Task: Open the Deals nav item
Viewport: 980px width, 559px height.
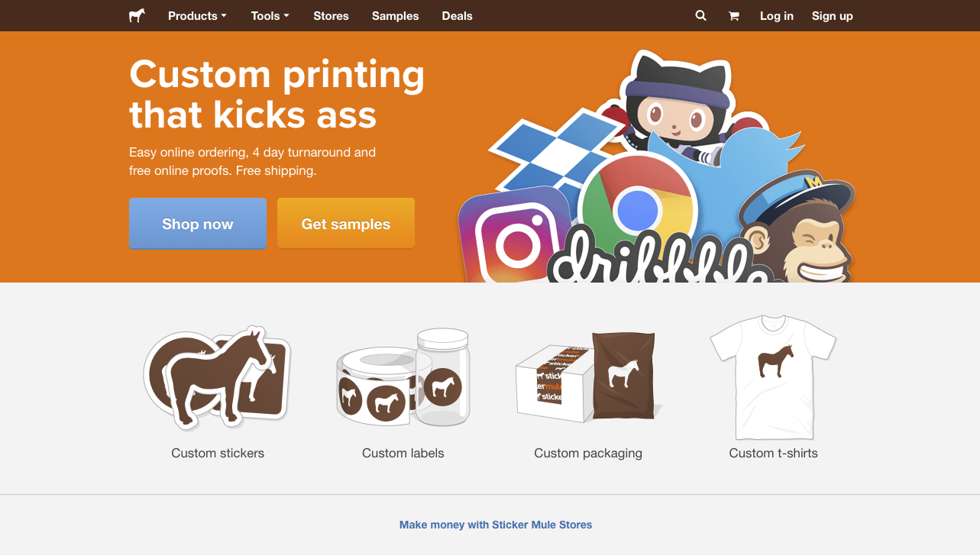Action: click(457, 15)
